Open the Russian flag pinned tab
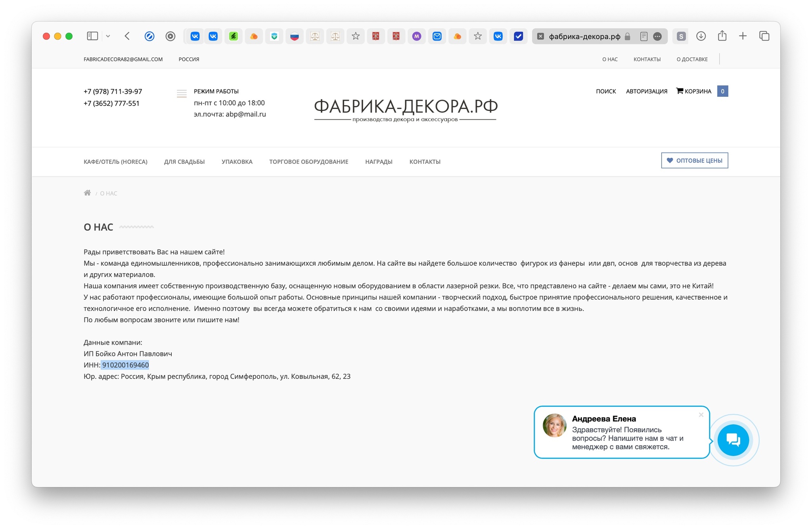This screenshot has height=529, width=812. [294, 36]
